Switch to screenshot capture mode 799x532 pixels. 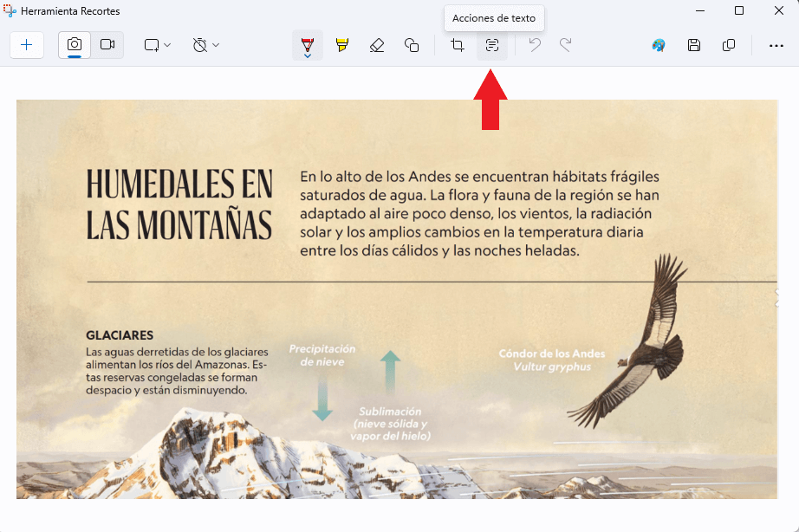75,45
